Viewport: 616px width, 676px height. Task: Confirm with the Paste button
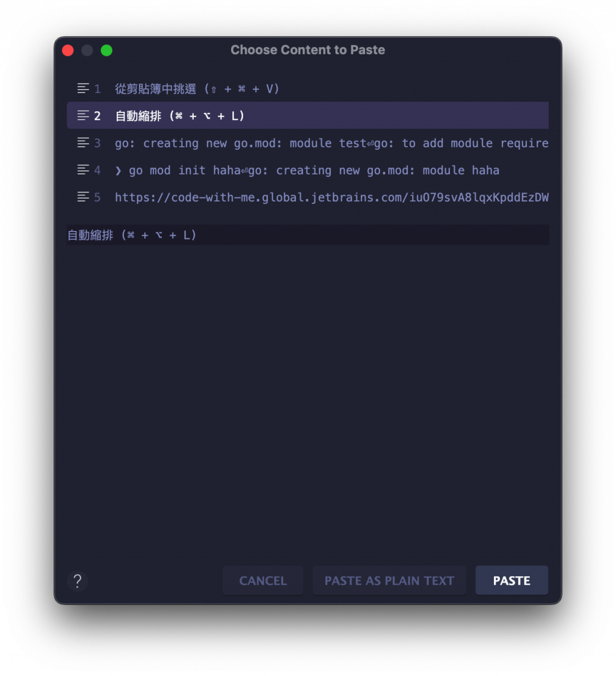tap(511, 580)
